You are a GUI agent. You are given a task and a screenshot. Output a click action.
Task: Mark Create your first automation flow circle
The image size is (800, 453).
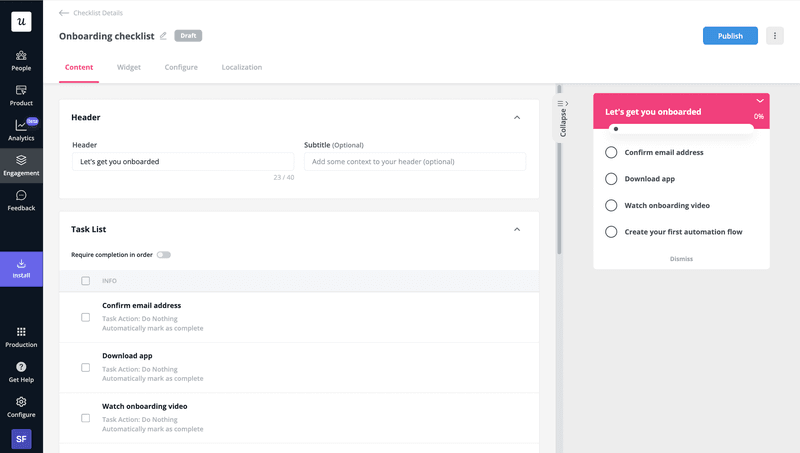(611, 232)
